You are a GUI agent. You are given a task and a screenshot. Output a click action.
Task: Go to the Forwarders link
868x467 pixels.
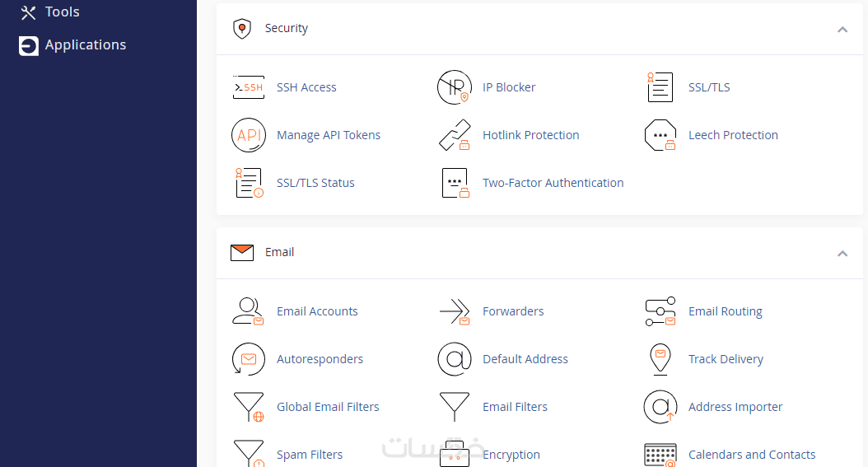click(513, 311)
